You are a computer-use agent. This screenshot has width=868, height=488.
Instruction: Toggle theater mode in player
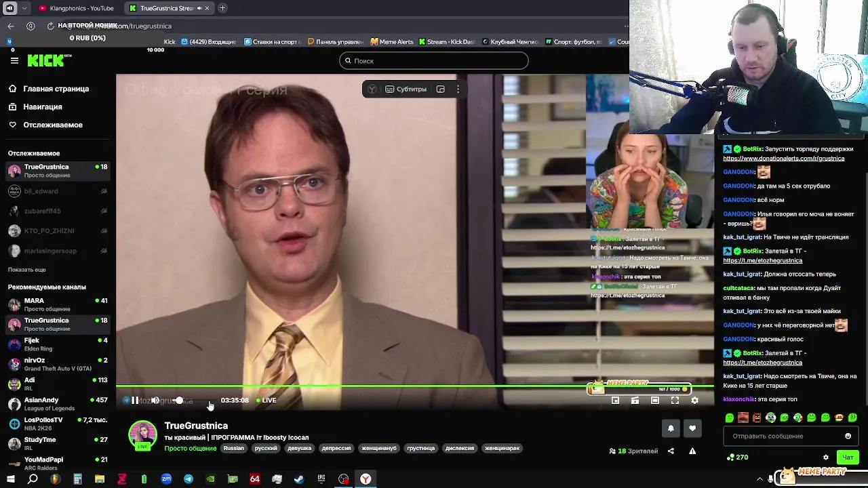(655, 401)
